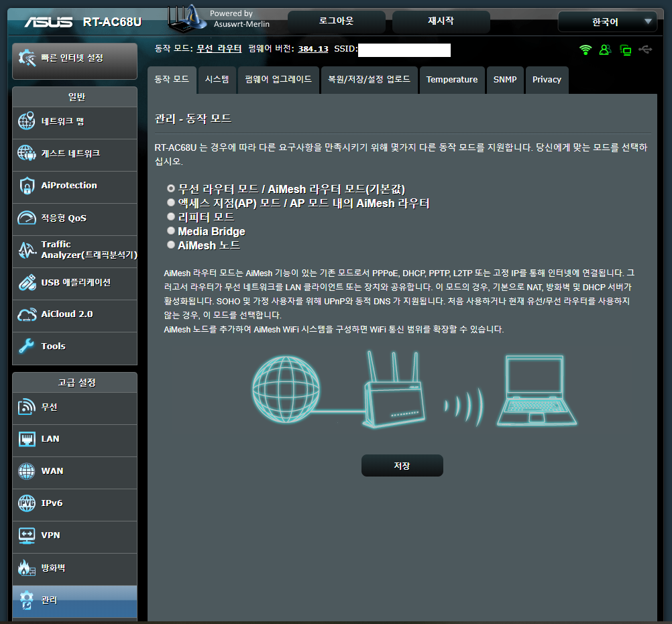This screenshot has width=672, height=624.
Task: Open the 복원/저장/설정 업로드 tab
Action: point(369,80)
